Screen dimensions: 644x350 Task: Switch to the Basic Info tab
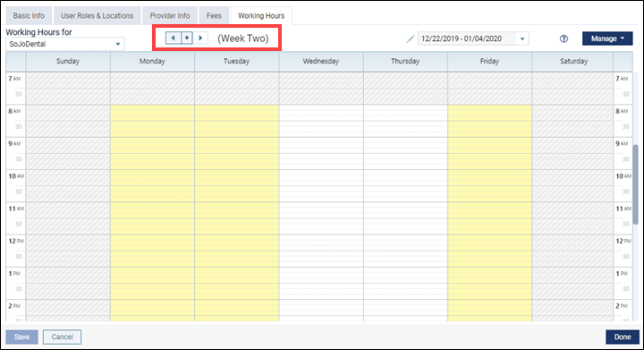coord(29,15)
